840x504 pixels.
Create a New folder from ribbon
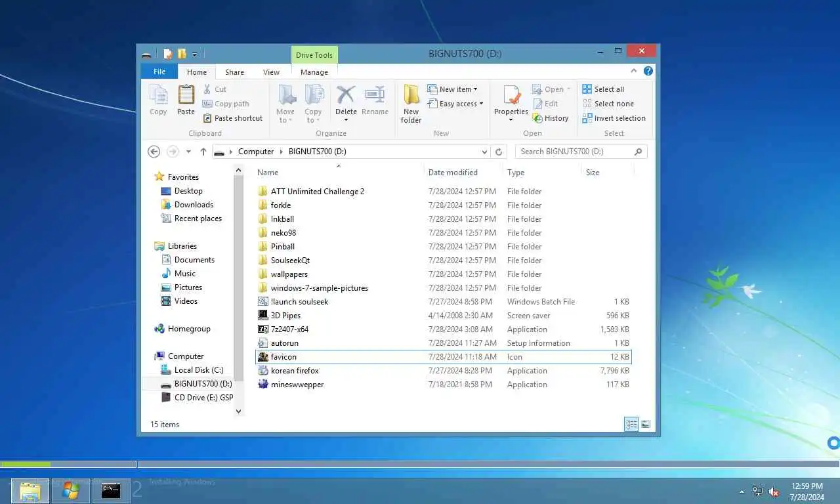coord(411,104)
